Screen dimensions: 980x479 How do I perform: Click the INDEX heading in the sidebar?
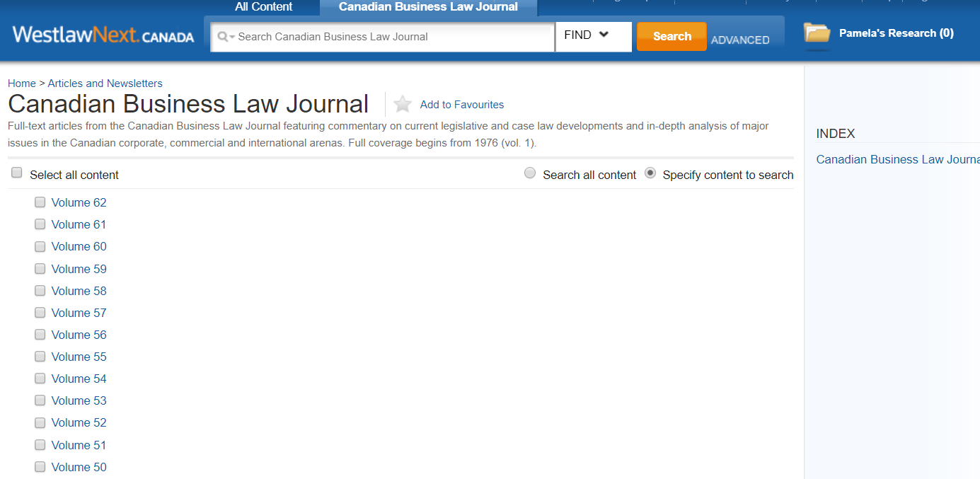(836, 134)
